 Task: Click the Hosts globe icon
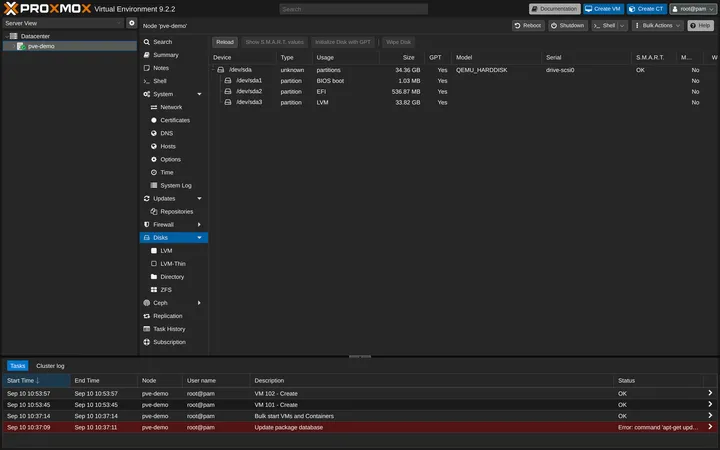pos(154,146)
